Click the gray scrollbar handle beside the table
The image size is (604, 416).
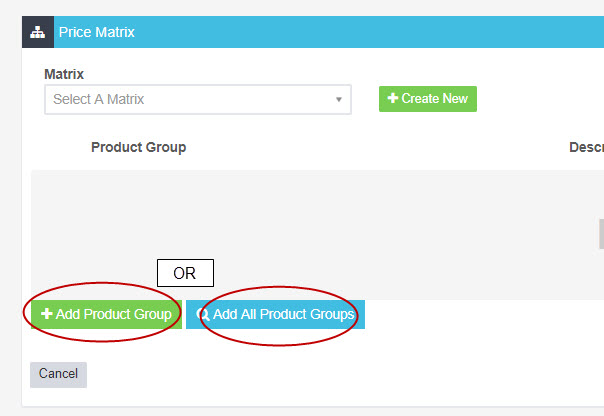click(601, 233)
